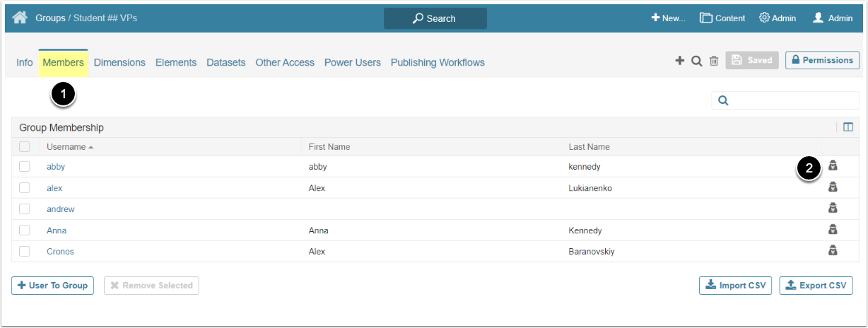
Task: Click the magnifier icon in the tab toolbar
Action: (x=696, y=61)
